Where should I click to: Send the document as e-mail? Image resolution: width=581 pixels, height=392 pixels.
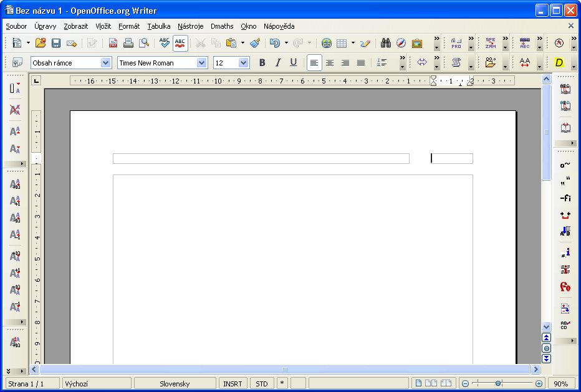click(x=72, y=44)
